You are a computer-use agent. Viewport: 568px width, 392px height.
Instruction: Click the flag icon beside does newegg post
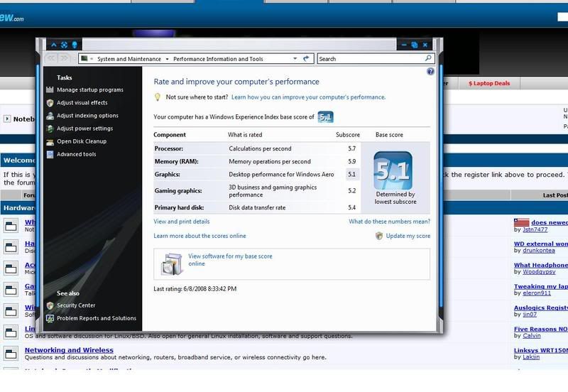coord(521,222)
